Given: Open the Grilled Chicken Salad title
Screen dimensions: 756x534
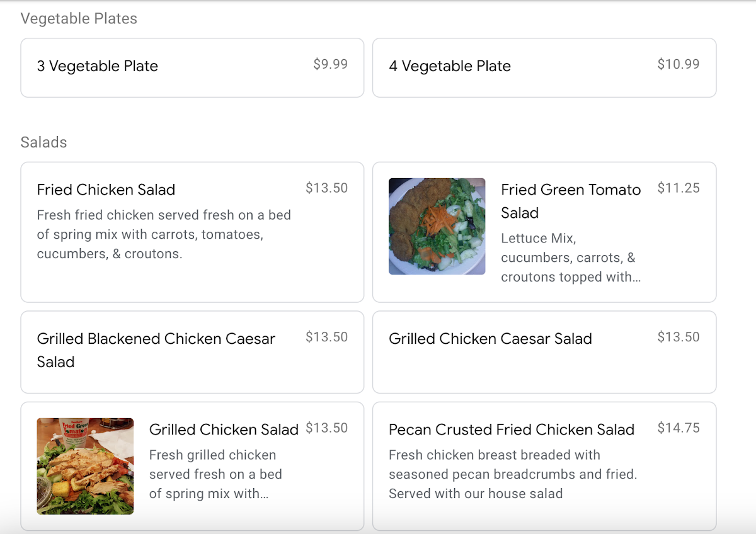Looking at the screenshot, I should tap(224, 429).
